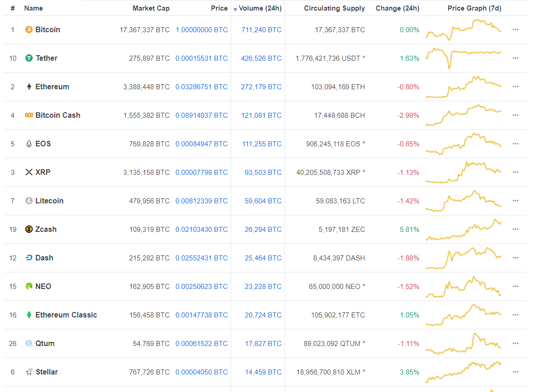Open the Bitcoin coin page link
543x392 pixels.
tap(48, 30)
